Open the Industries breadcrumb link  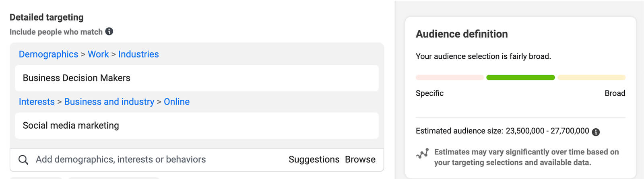138,54
